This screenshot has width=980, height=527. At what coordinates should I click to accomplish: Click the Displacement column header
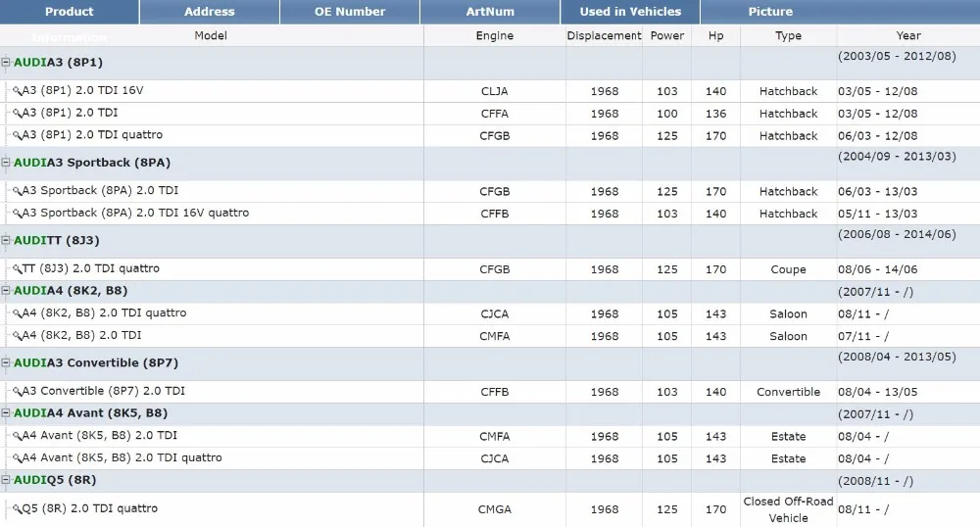point(604,35)
